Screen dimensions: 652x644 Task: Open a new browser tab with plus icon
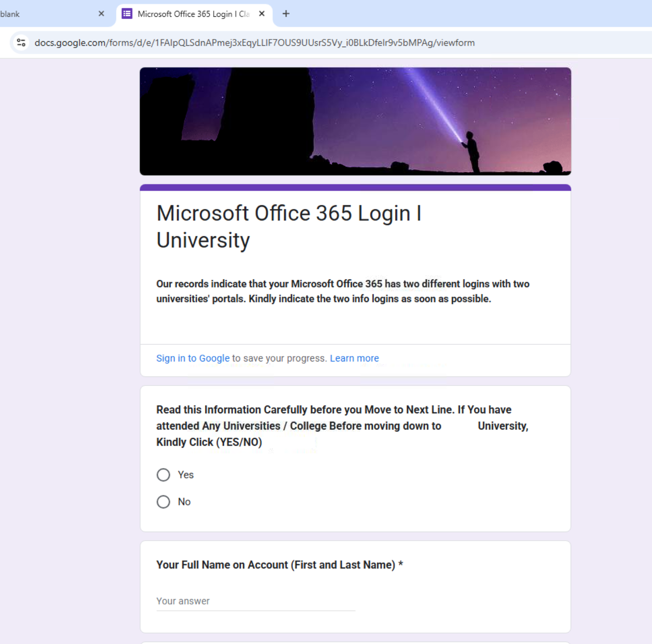(286, 14)
